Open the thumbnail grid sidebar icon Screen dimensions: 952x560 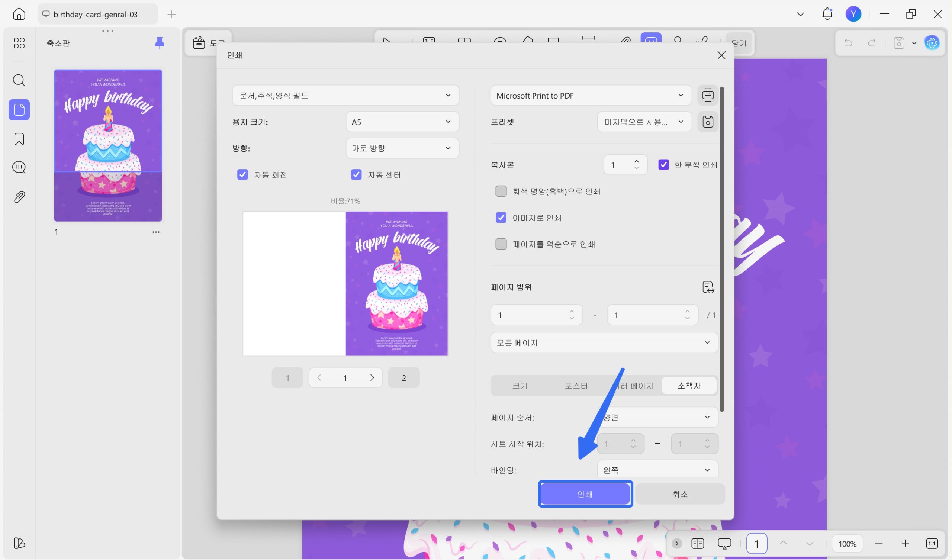(x=19, y=43)
